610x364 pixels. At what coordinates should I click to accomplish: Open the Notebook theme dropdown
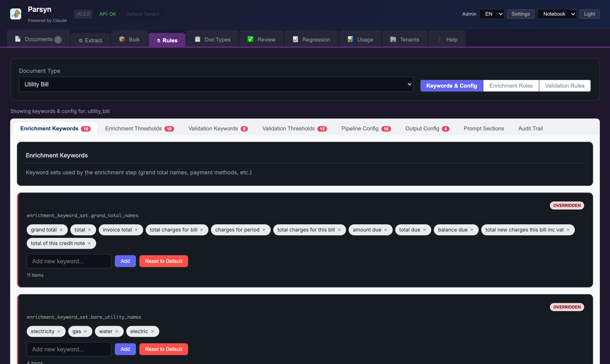tap(557, 14)
